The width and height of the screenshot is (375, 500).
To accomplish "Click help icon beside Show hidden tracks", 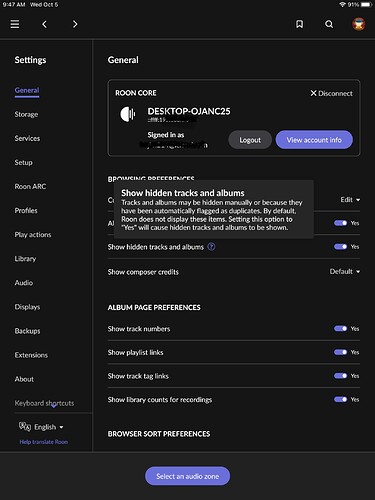I will (211, 247).
